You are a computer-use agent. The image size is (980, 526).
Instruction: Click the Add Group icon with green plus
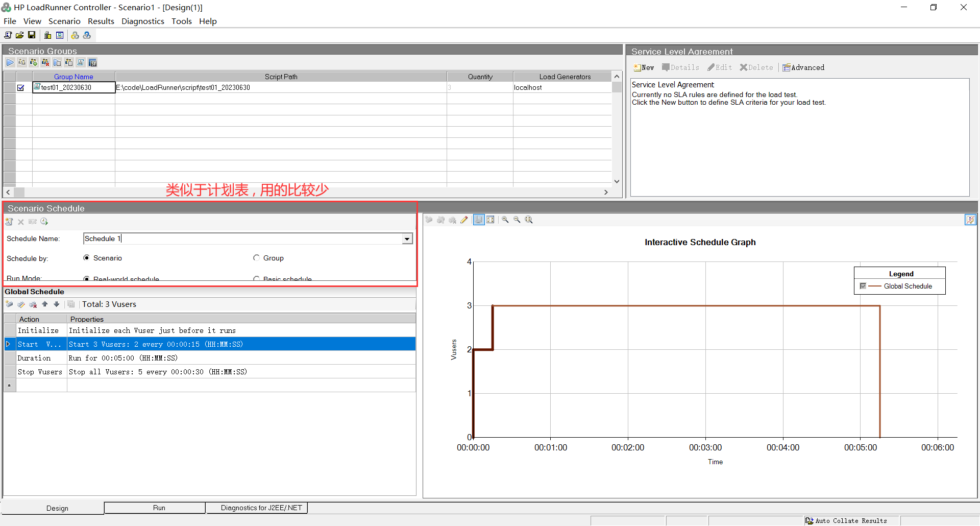point(34,62)
